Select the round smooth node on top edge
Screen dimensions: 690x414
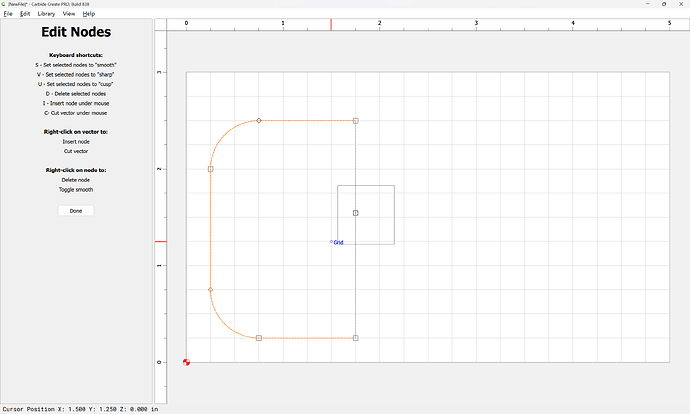pyautogui.click(x=259, y=121)
